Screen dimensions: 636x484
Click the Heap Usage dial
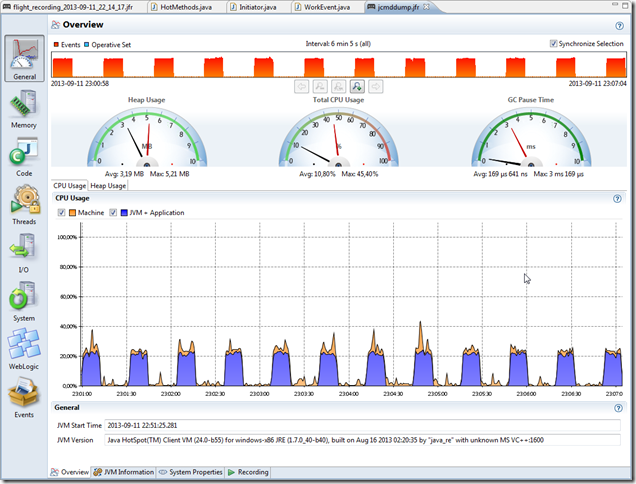(x=147, y=138)
